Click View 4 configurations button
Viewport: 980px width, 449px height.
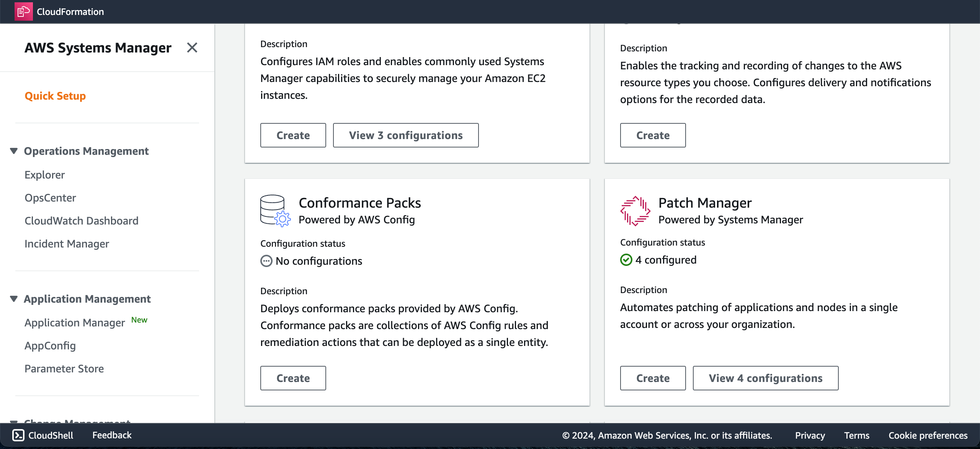766,378
